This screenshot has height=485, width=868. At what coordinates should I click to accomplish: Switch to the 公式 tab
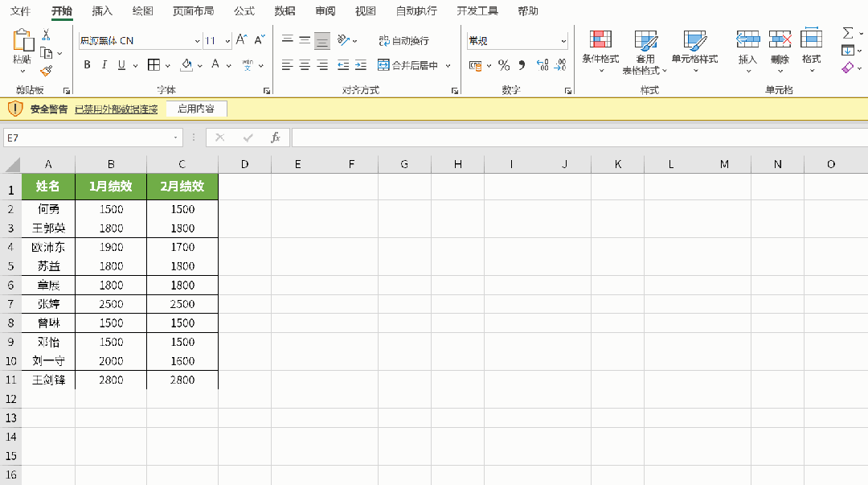[x=244, y=11]
